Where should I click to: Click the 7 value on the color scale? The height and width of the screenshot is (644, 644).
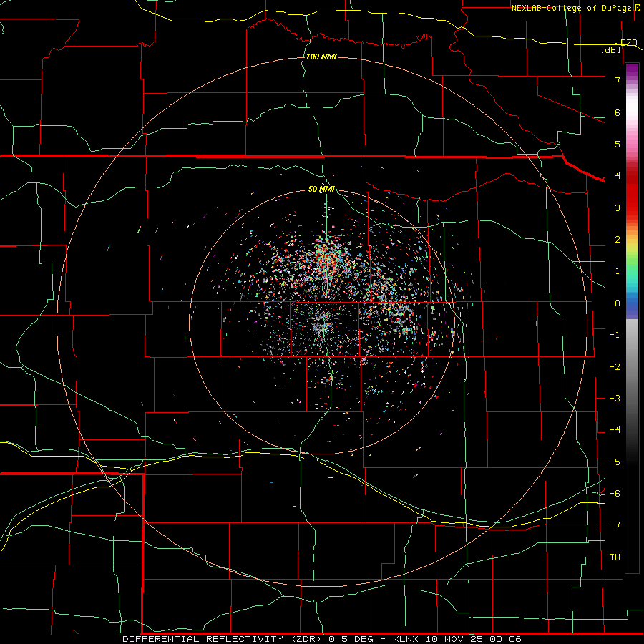pyautogui.click(x=618, y=80)
